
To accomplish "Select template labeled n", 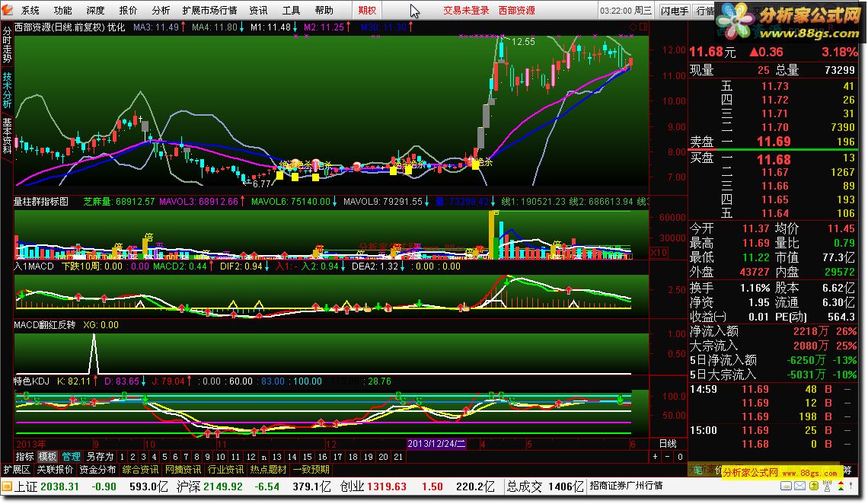I will coord(264,457).
